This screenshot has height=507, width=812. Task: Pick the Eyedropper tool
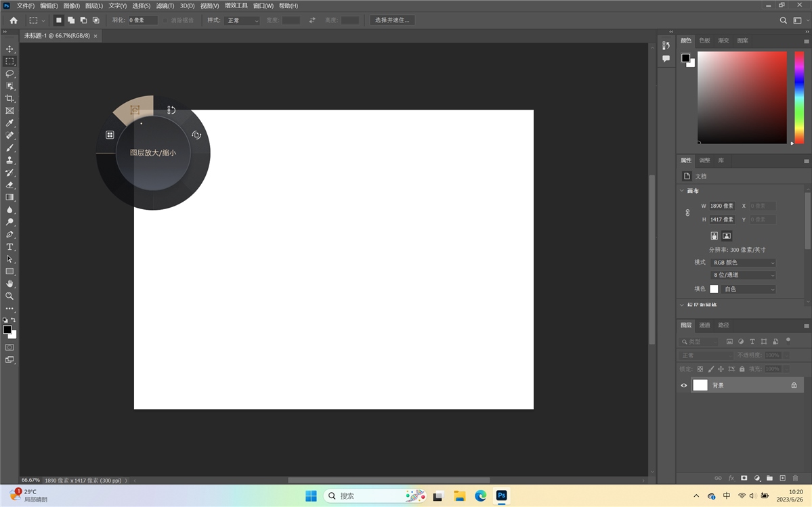pos(9,123)
